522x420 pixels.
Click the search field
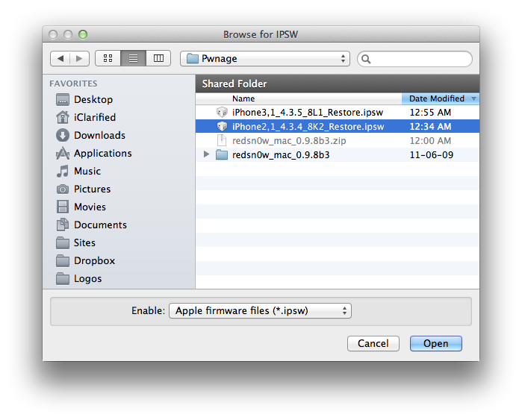tap(414, 59)
